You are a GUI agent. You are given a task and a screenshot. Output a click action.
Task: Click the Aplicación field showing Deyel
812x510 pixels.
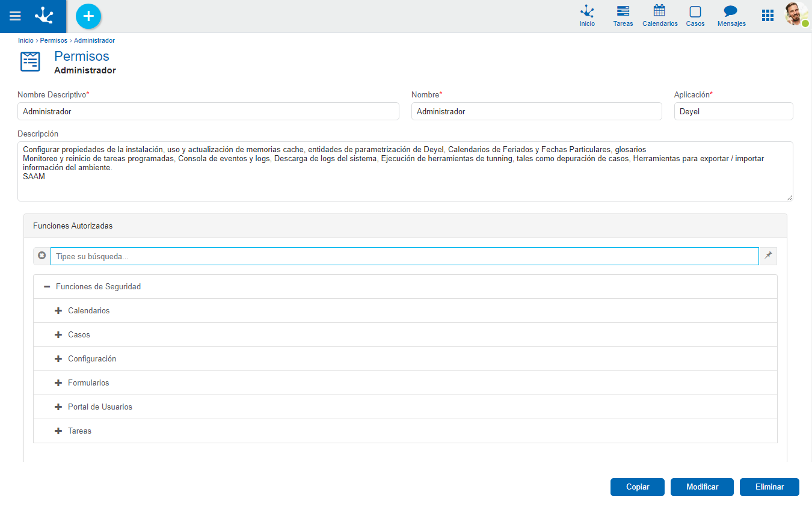pos(734,111)
